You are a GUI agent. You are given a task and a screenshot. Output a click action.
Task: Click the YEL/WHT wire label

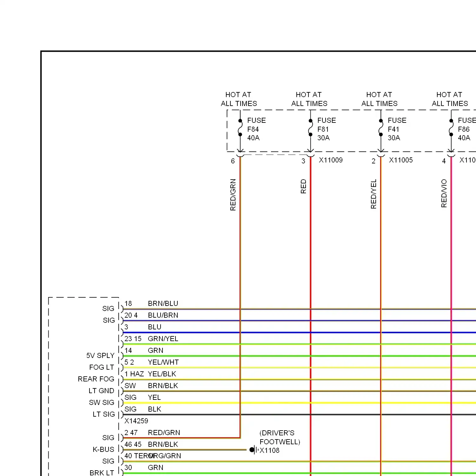coord(163,362)
